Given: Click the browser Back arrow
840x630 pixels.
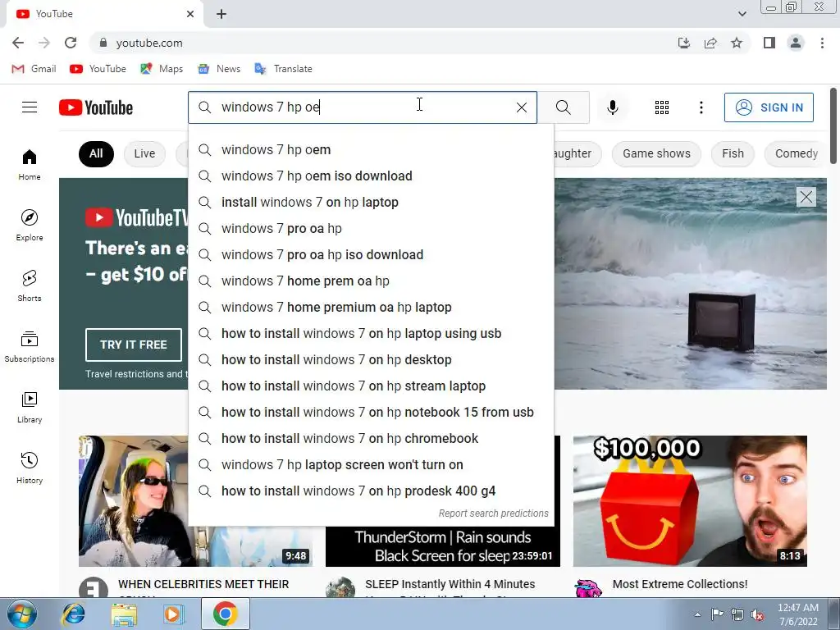Looking at the screenshot, I should click(18, 43).
